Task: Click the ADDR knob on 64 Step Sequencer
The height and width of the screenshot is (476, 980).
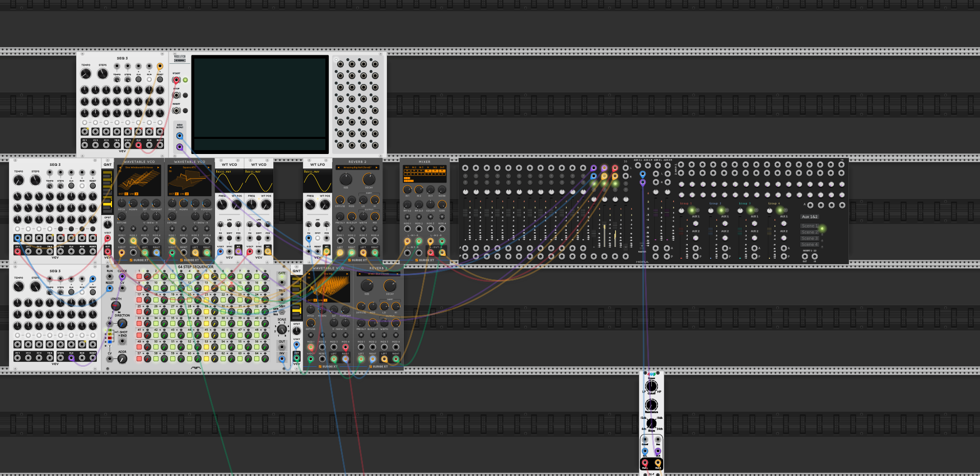Action: [x=122, y=359]
